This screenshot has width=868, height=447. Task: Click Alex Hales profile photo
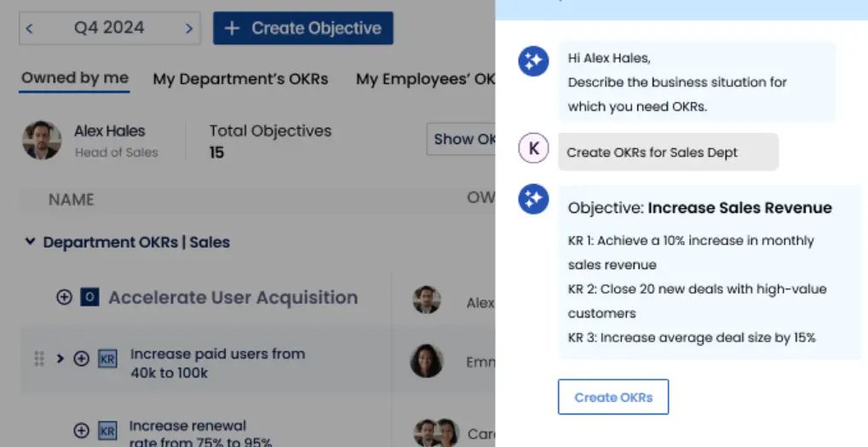click(42, 140)
